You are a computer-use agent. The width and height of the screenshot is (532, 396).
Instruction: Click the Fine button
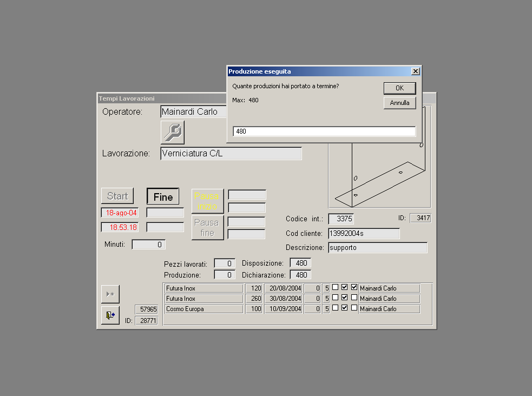(163, 196)
